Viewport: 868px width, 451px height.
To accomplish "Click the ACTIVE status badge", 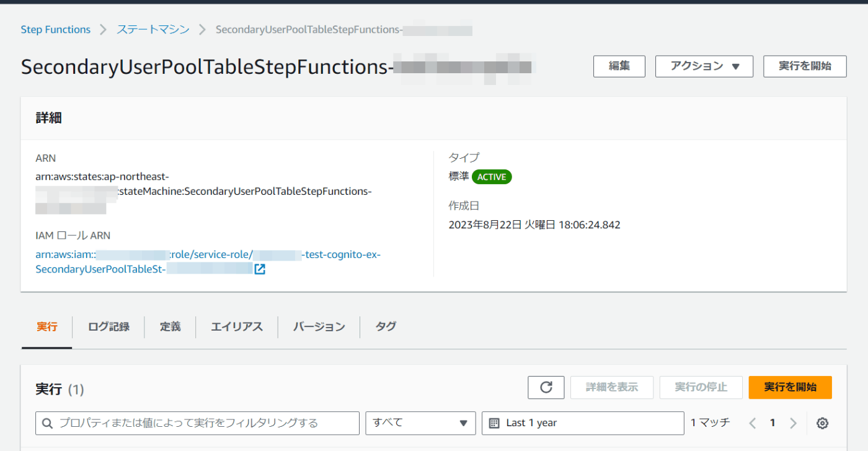I will (492, 177).
